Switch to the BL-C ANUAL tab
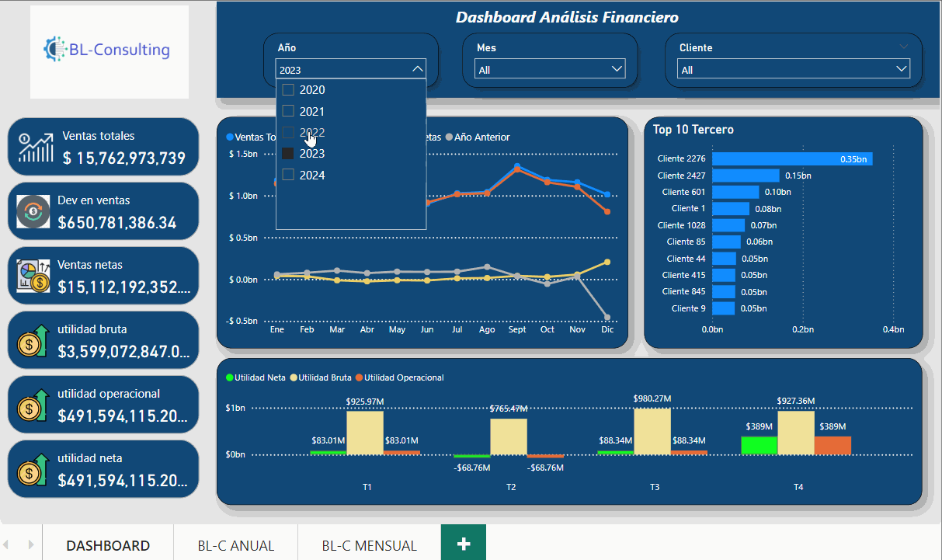This screenshot has width=942, height=560. coord(235,545)
